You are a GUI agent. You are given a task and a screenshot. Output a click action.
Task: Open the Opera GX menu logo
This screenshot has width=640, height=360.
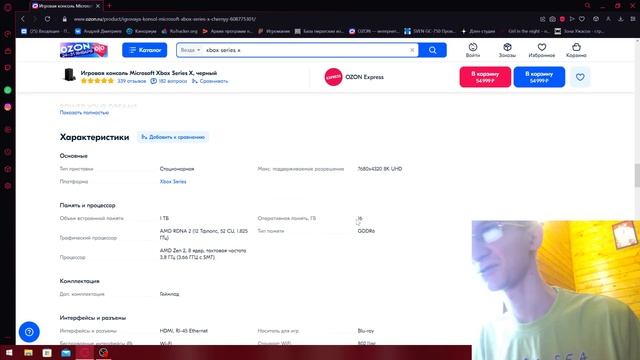[x=8, y=7]
